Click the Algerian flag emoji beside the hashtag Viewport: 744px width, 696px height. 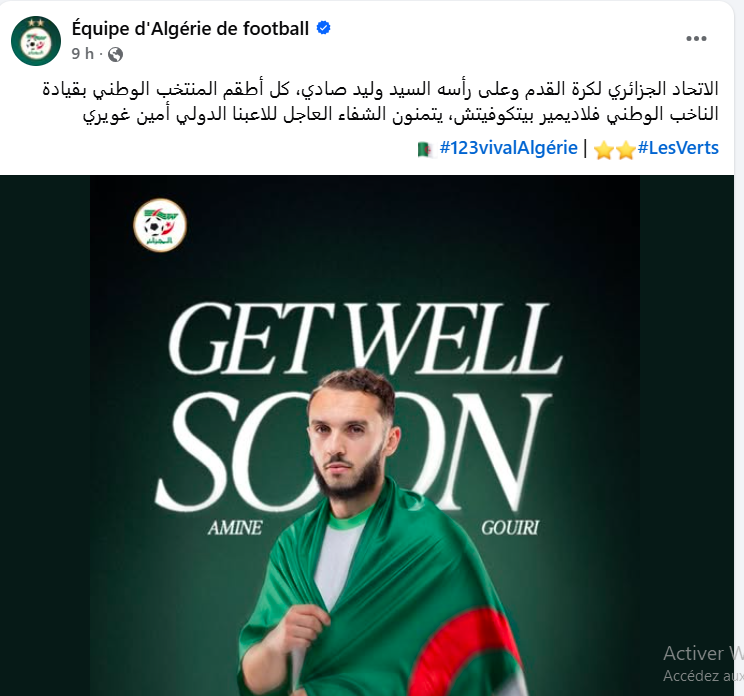coord(425,149)
